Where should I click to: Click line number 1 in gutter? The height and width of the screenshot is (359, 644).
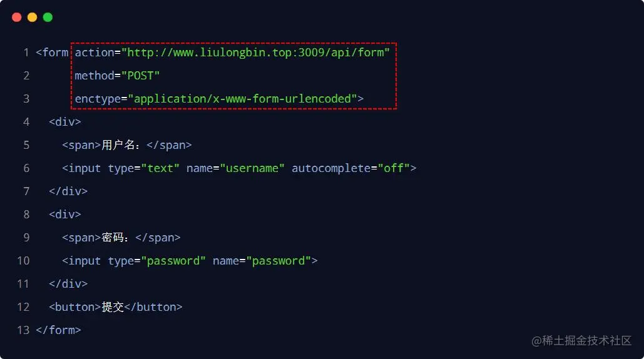(26, 53)
